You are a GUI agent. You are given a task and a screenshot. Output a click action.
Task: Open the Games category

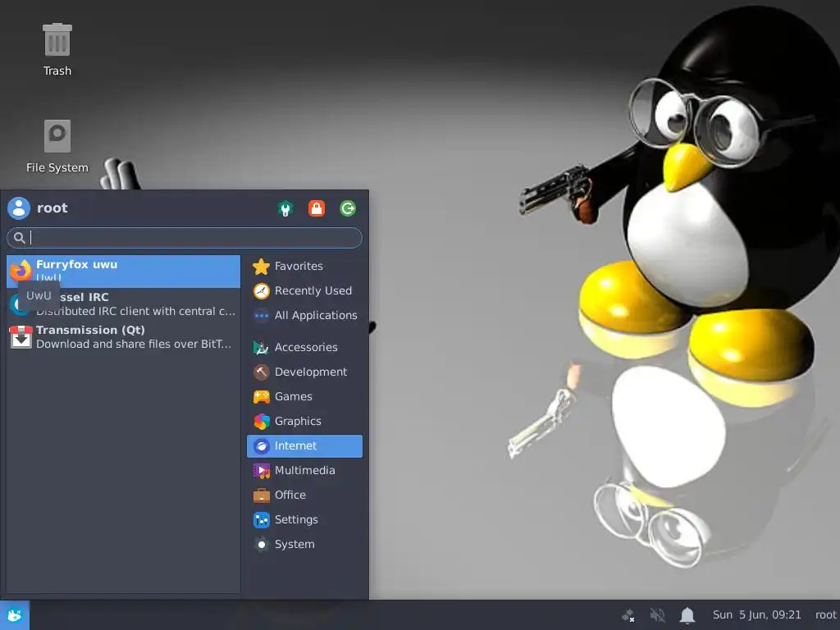304,396
